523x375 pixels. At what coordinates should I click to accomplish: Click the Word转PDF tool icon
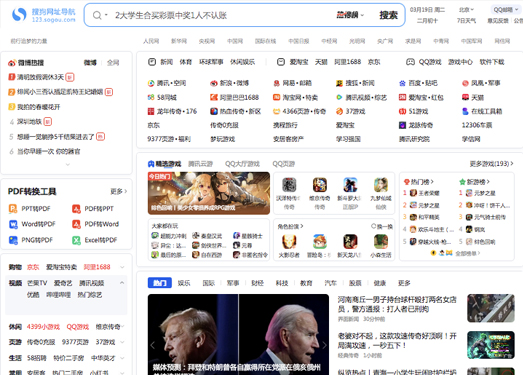pos(13,224)
